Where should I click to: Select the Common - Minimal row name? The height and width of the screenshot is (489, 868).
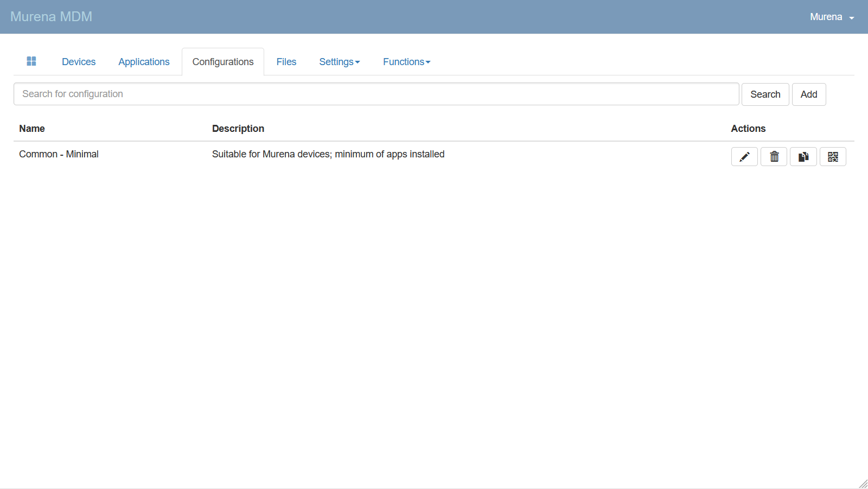[59, 154]
